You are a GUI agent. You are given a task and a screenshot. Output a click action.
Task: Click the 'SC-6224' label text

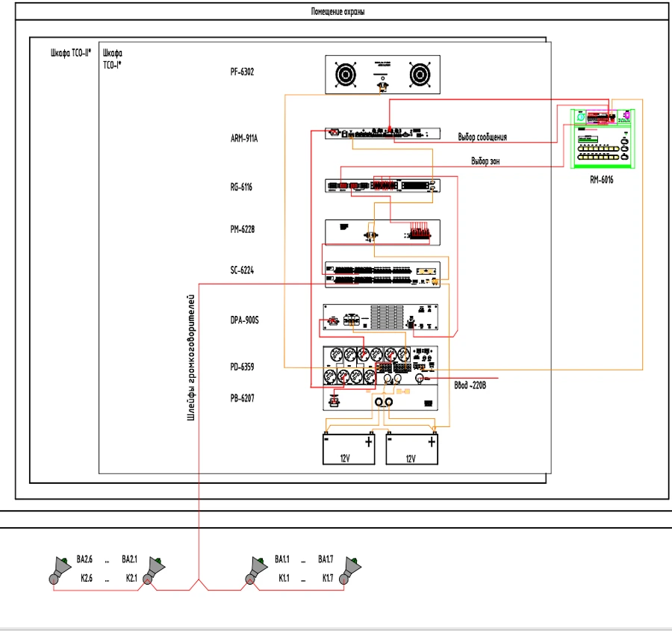point(242,270)
